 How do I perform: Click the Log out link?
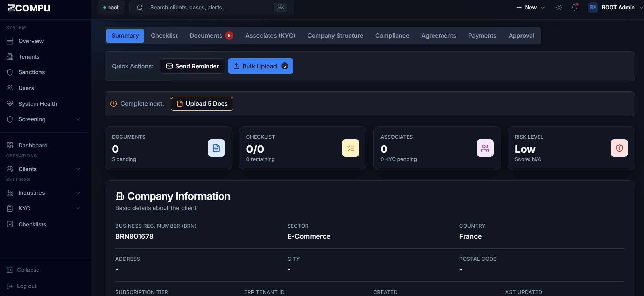click(x=27, y=286)
